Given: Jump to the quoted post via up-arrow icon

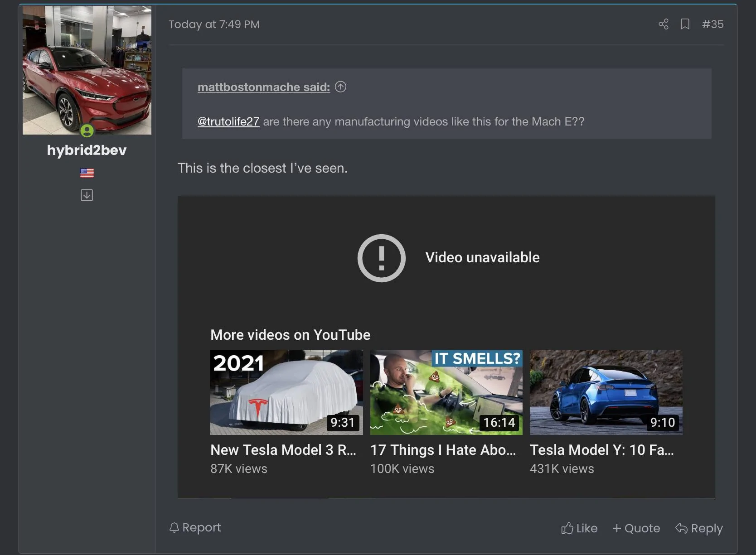Looking at the screenshot, I should point(340,87).
